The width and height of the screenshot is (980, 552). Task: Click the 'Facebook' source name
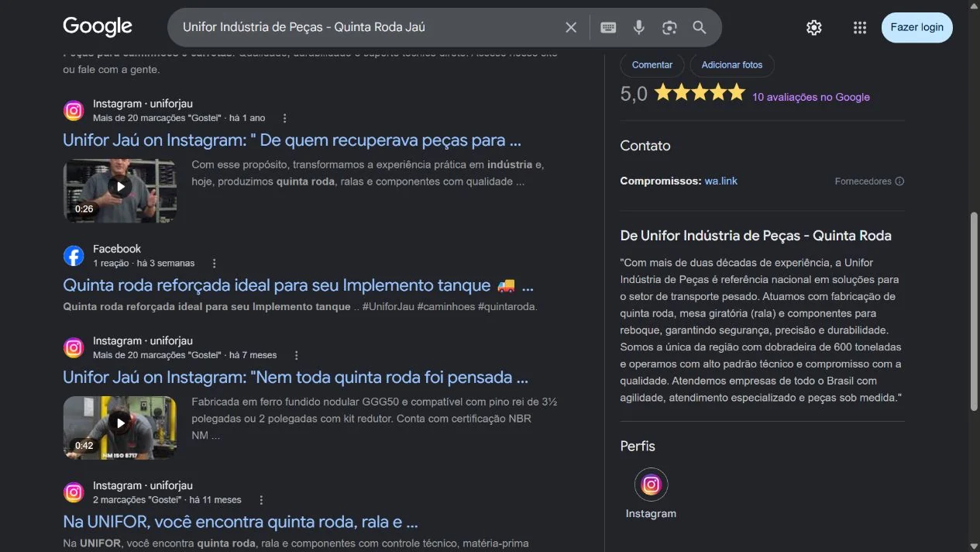click(117, 249)
